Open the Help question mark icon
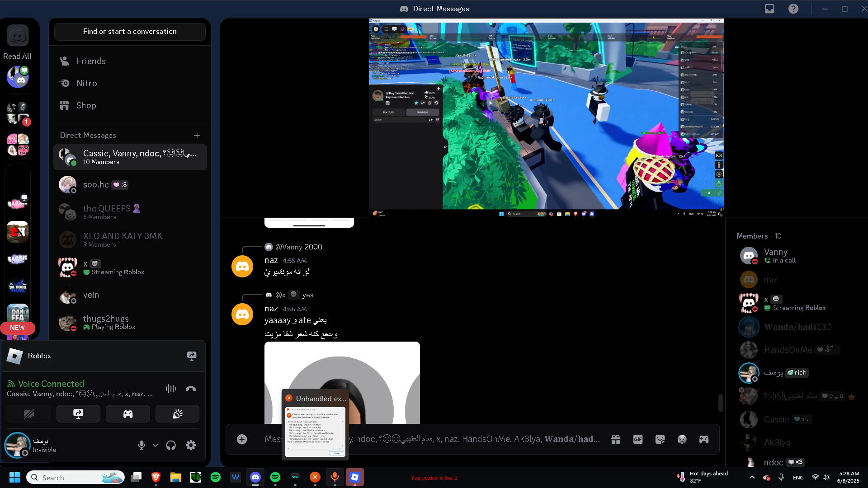 coord(793,9)
